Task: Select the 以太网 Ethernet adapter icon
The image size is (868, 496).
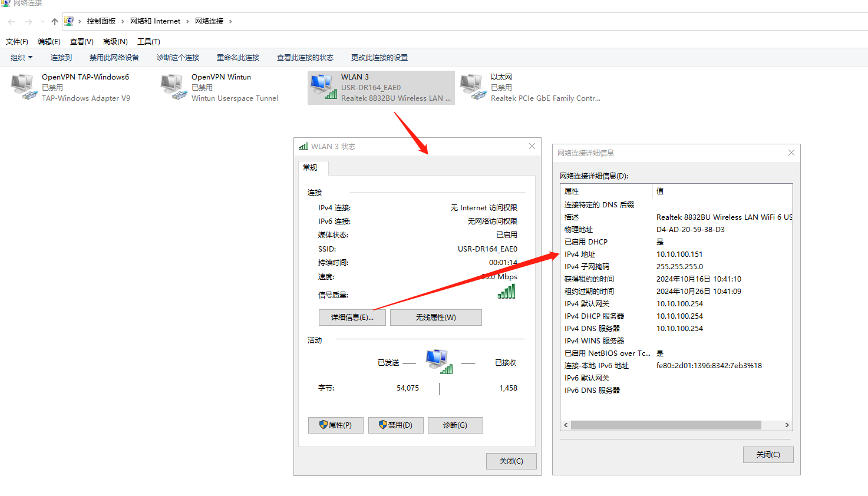Action: [x=473, y=87]
